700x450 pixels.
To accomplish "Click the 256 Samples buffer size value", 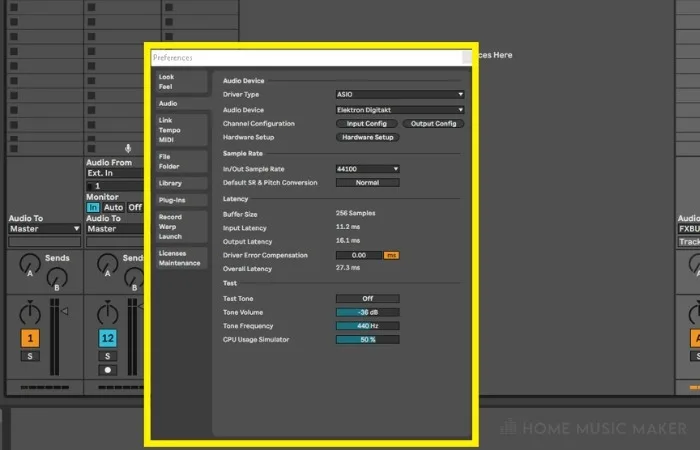I will pyautogui.click(x=355, y=213).
